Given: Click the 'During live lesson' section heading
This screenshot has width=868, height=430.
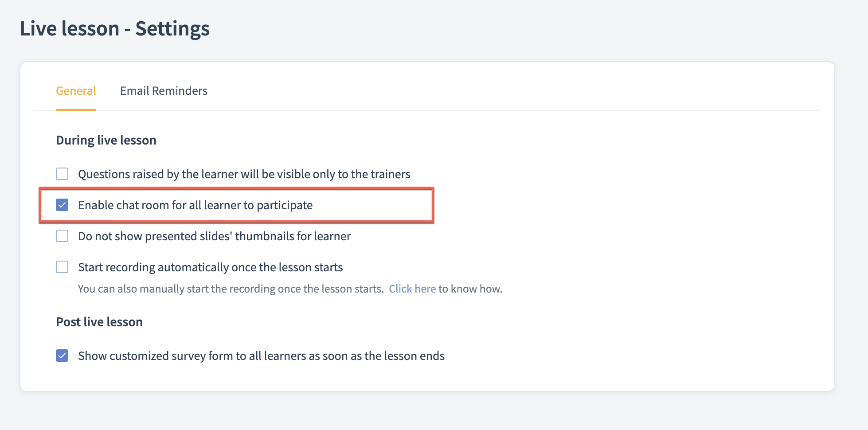Looking at the screenshot, I should 106,141.
